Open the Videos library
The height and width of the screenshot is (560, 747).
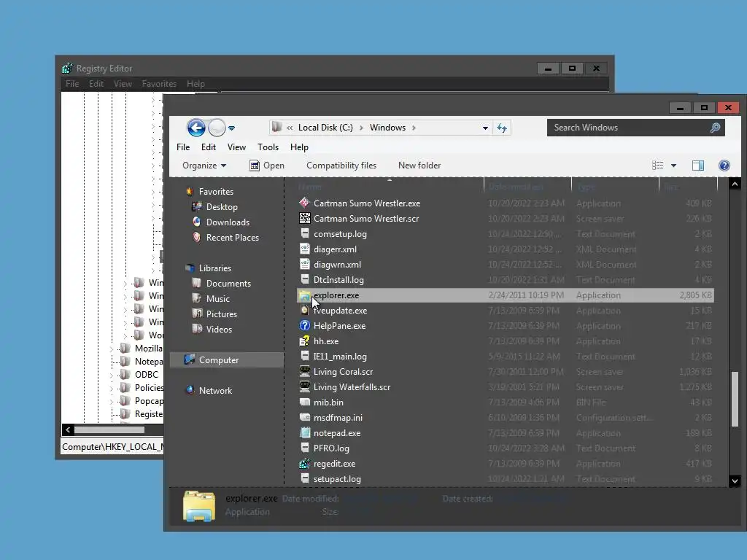click(x=219, y=329)
